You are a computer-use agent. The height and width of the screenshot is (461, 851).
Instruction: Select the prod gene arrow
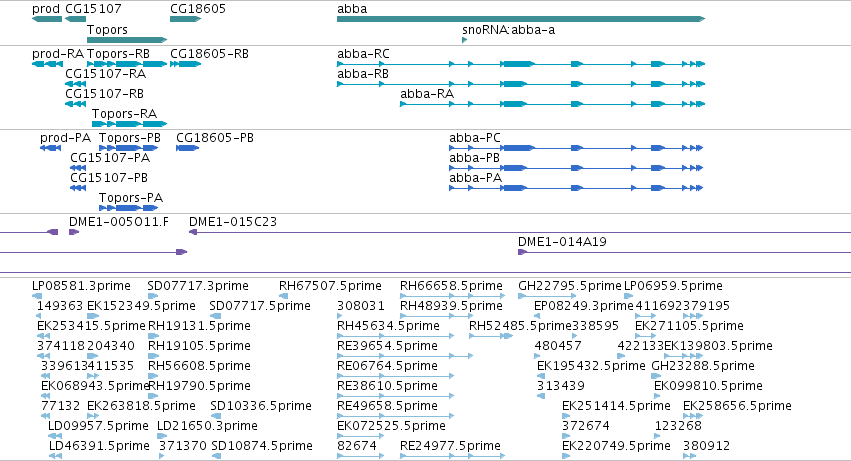[47, 19]
